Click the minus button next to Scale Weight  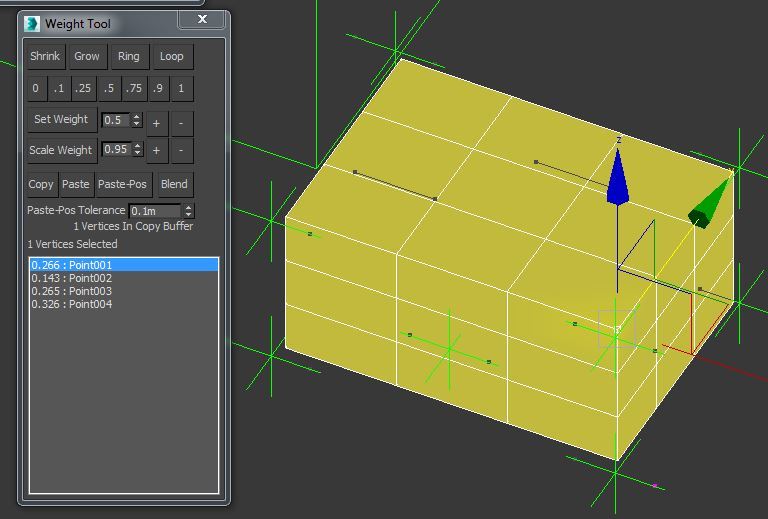pyautogui.click(x=181, y=151)
